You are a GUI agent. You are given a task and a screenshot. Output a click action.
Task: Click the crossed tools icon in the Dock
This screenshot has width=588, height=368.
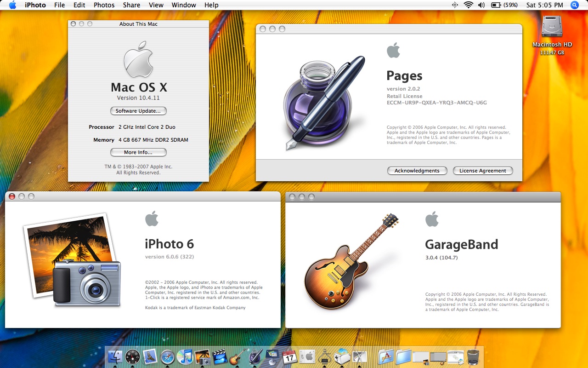360,356
